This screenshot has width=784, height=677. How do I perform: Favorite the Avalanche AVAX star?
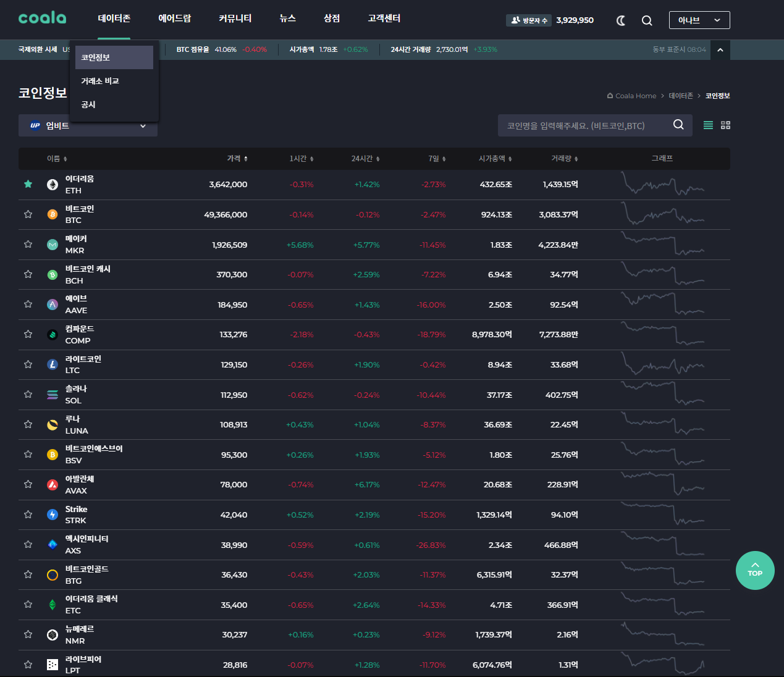28,484
